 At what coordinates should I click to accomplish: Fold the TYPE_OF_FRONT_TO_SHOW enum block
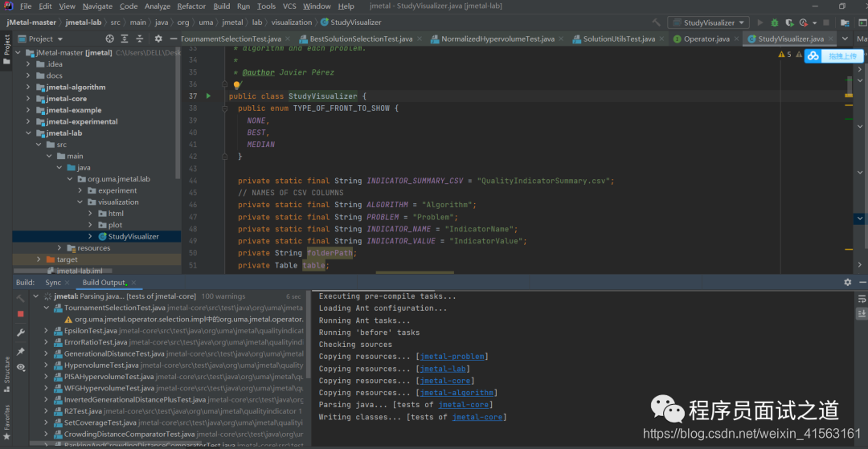click(225, 108)
